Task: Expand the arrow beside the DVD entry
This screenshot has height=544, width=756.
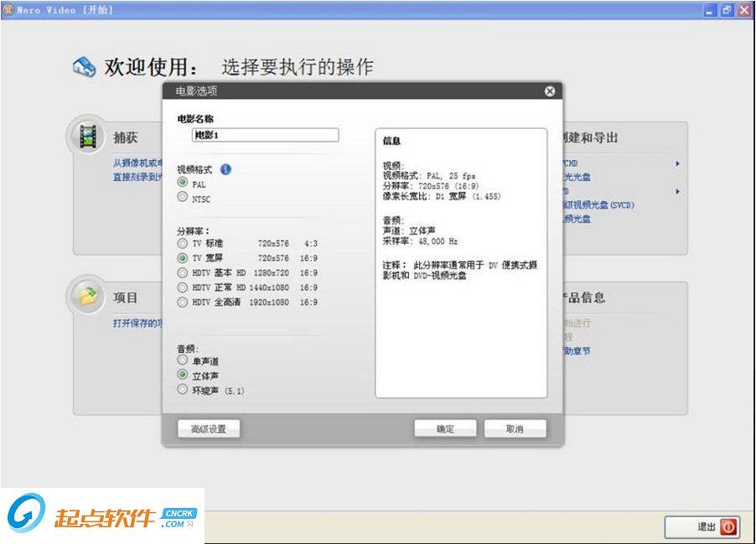Action: click(x=677, y=192)
